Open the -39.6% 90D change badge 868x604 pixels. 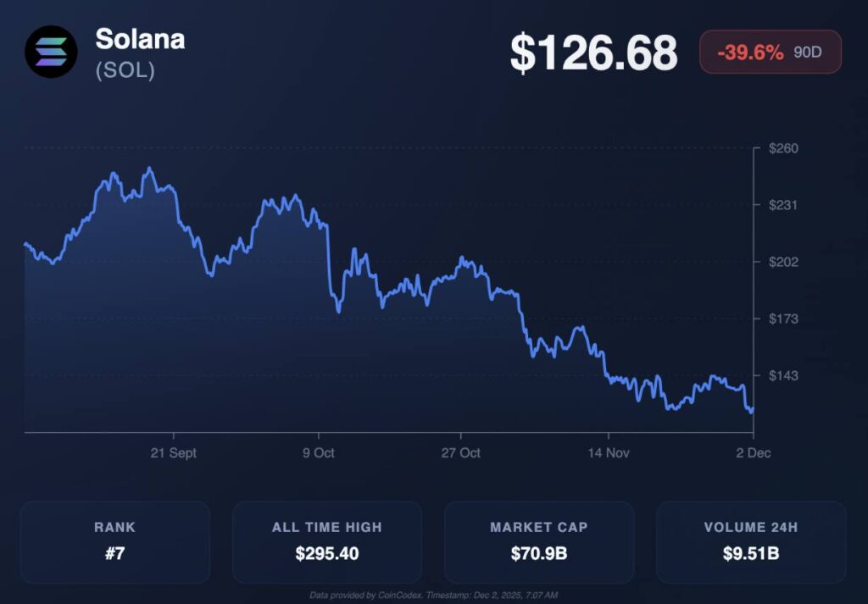coord(770,53)
